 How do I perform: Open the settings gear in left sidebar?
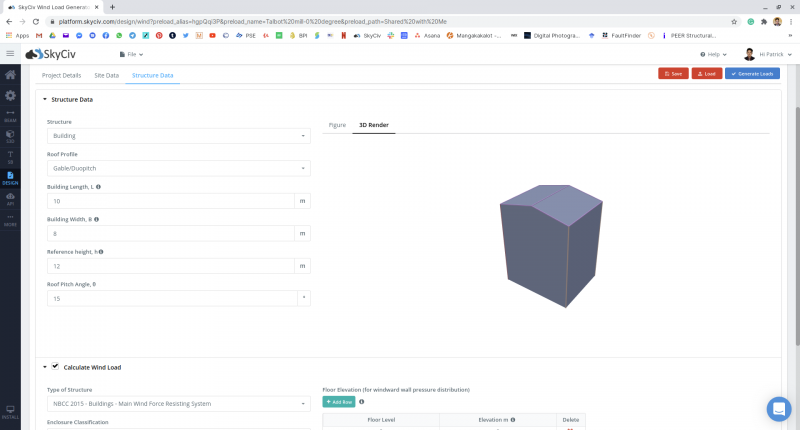pos(10,95)
